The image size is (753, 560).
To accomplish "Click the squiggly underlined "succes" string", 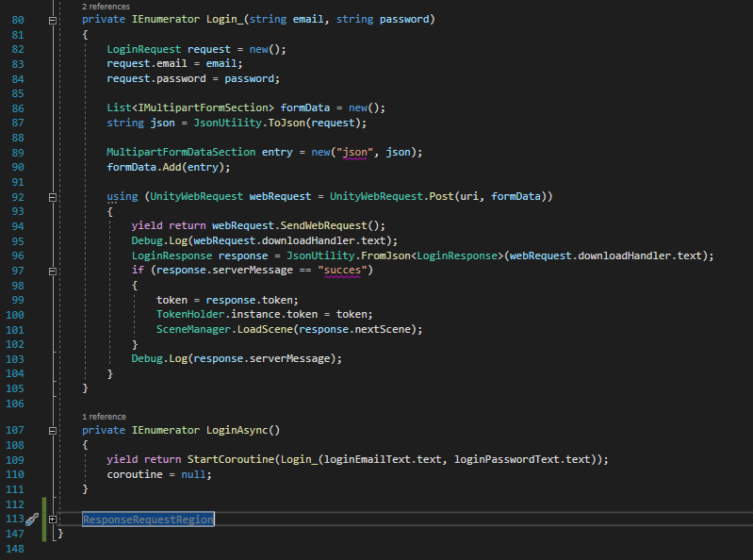I will 347,271.
